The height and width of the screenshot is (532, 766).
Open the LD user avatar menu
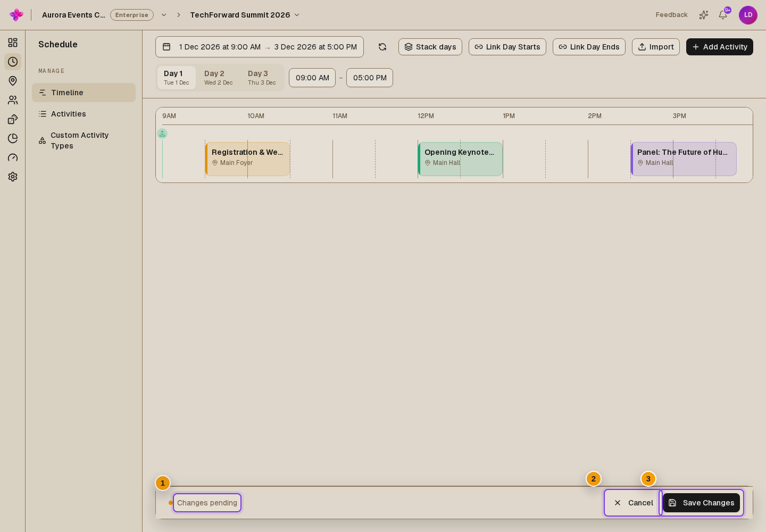coord(748,15)
